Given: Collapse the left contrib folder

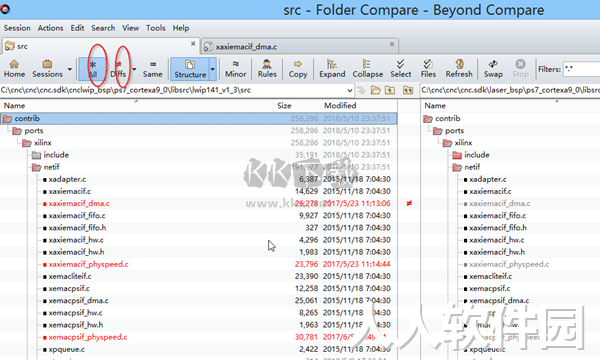Looking at the screenshot, I should 7,119.
